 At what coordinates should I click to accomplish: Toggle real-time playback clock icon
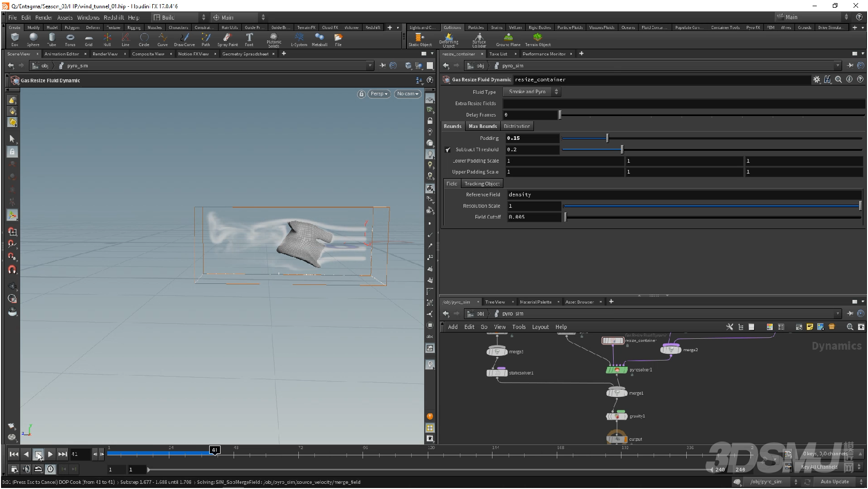pyautogui.click(x=50, y=469)
